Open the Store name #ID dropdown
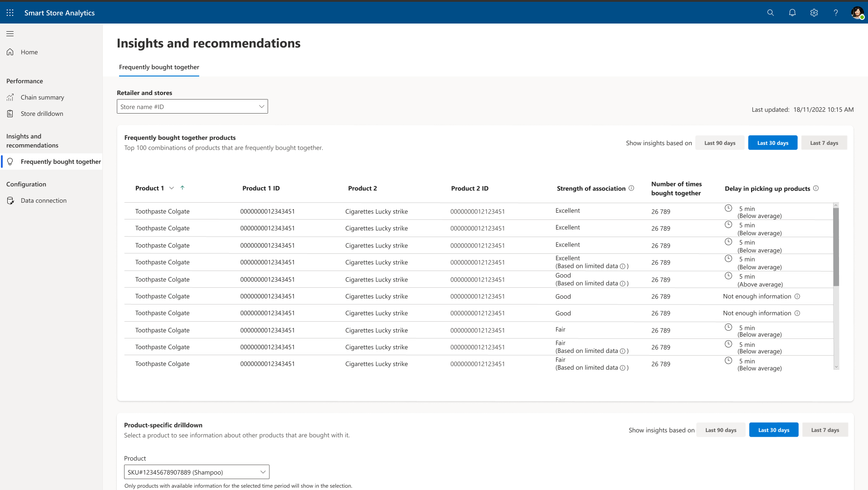The height and width of the screenshot is (490, 868). point(192,107)
